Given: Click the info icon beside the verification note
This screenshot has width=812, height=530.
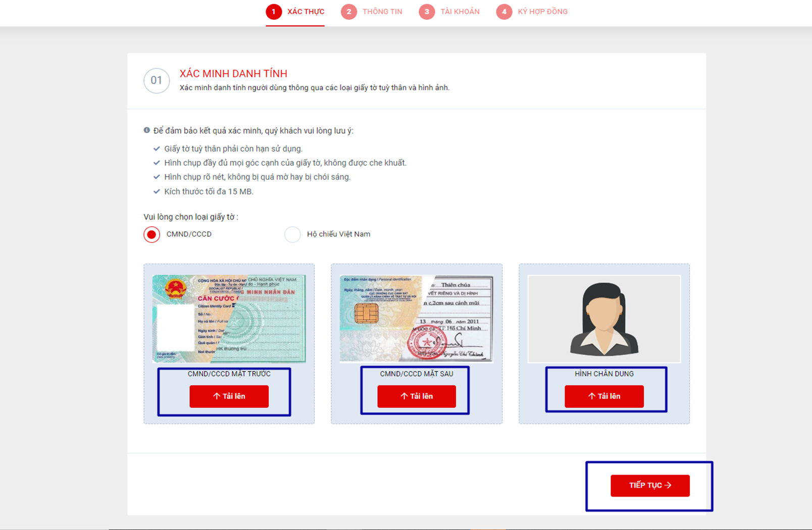Looking at the screenshot, I should (147, 130).
